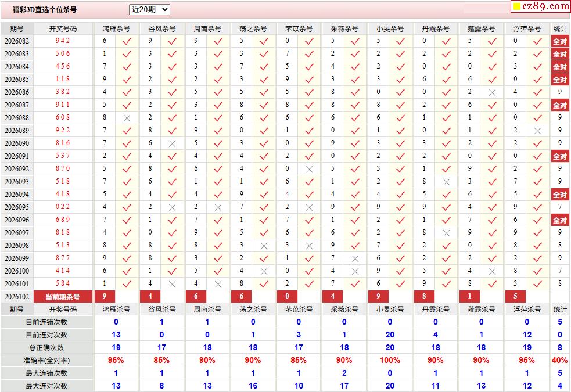Click the current-period 丹霞杀号 red box showing 8
571x392 pixels.
point(424,296)
